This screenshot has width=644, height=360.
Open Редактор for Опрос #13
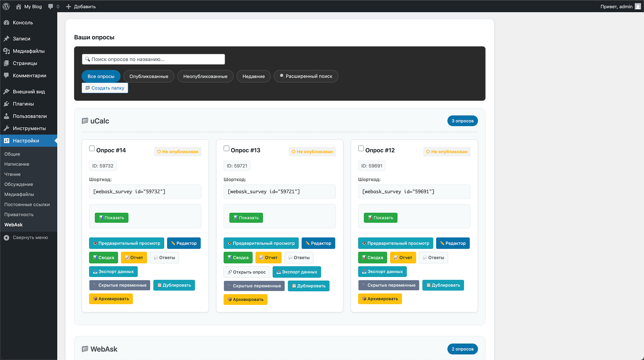point(318,243)
